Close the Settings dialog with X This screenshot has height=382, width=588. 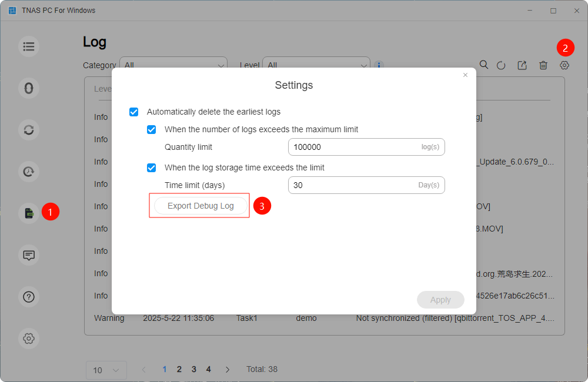(465, 75)
